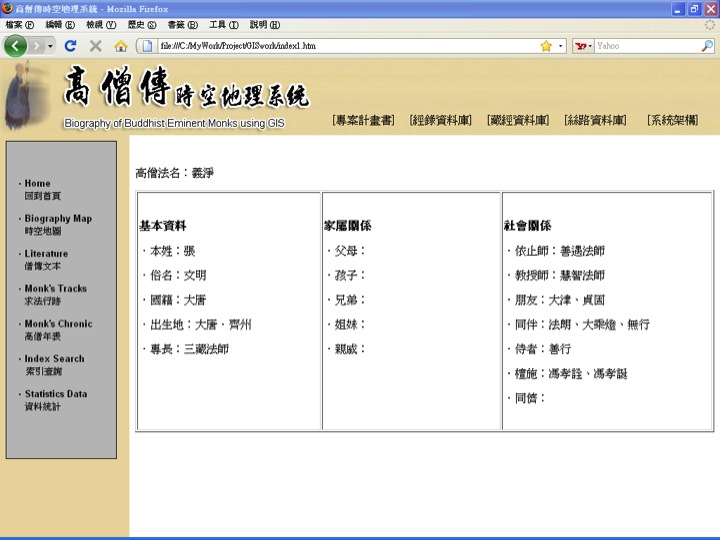The height and width of the screenshot is (540, 720).
Task: Bookmark this page with the star icon
Action: pos(546,46)
